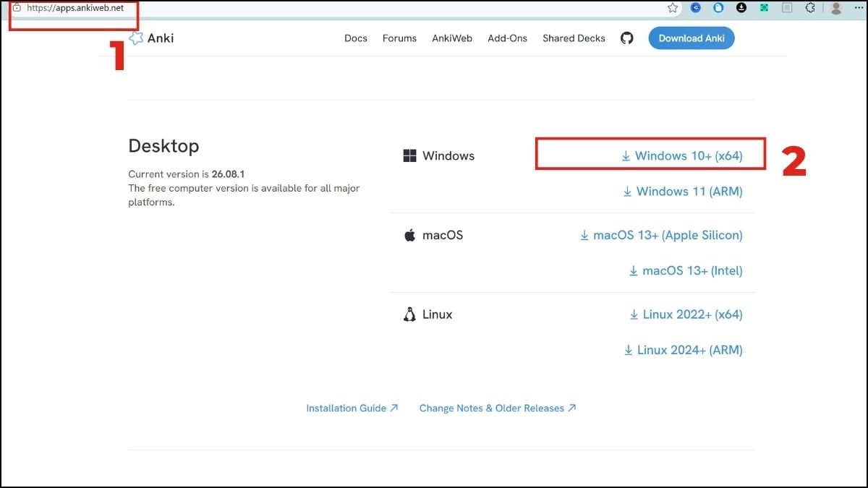Open the Add-Ons navigation item

tap(507, 38)
